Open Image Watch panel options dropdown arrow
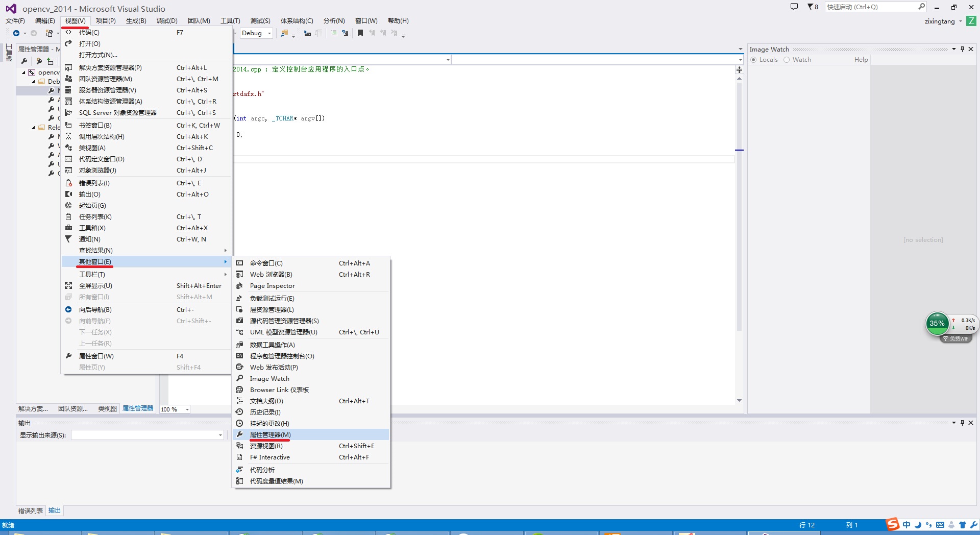980x535 pixels. point(953,49)
